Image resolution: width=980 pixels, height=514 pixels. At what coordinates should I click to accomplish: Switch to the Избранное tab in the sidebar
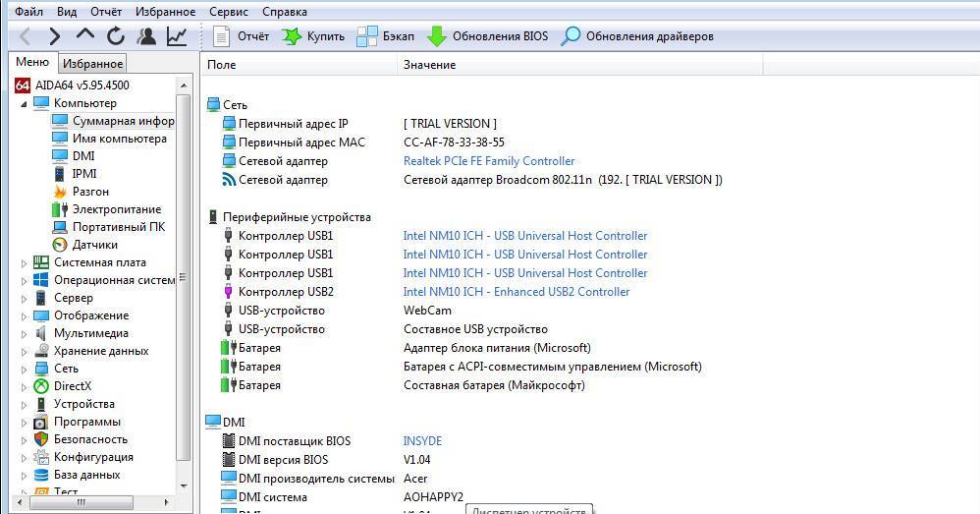tap(92, 63)
